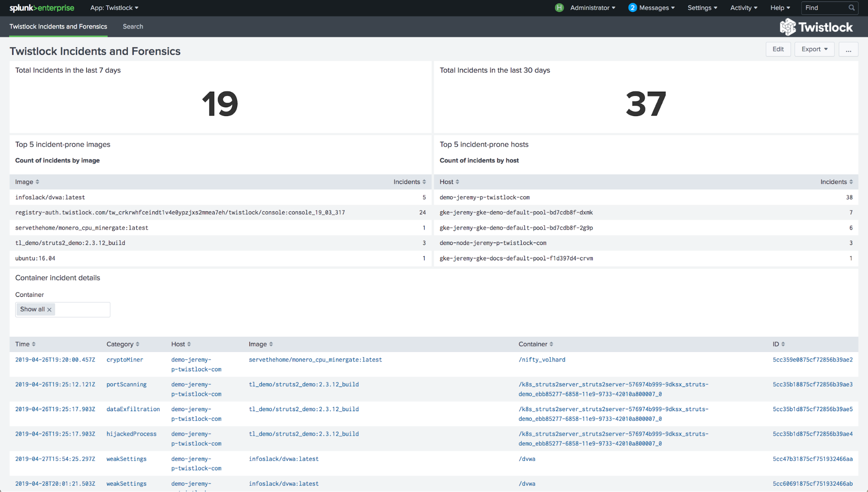Click the sort arrows on the Time column
Screen dimensions: 868x492
(x=34, y=344)
